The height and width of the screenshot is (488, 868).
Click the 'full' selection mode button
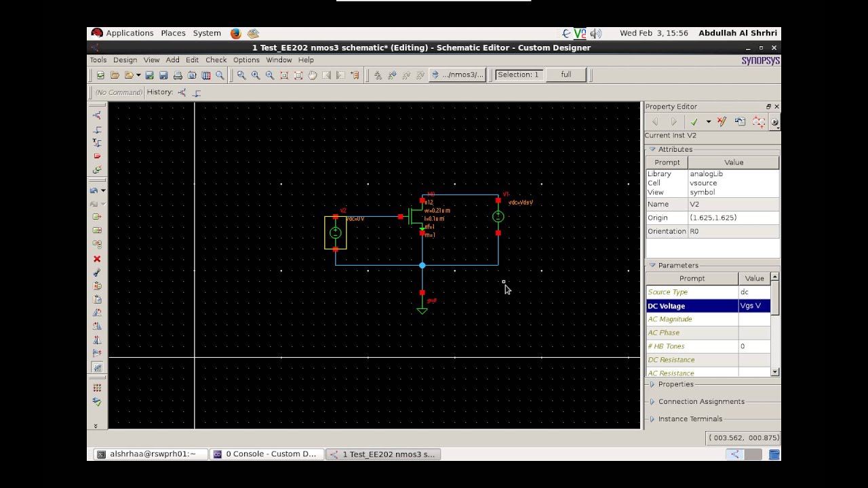[566, 75]
